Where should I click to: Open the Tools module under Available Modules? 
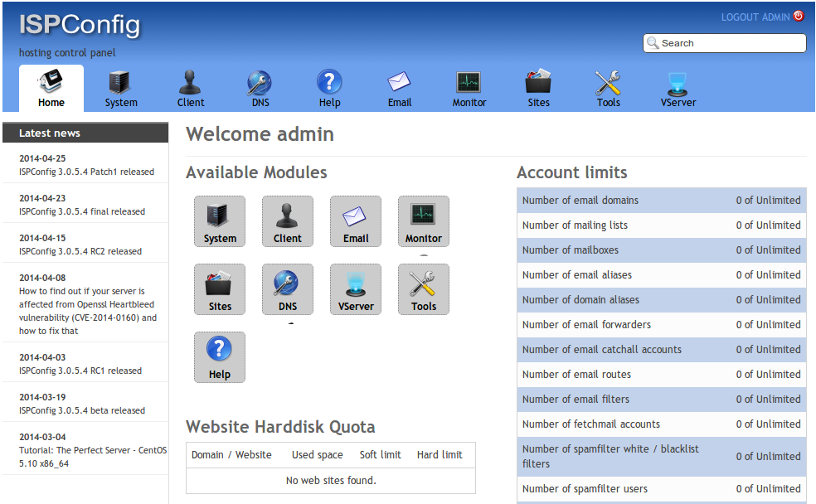424,289
